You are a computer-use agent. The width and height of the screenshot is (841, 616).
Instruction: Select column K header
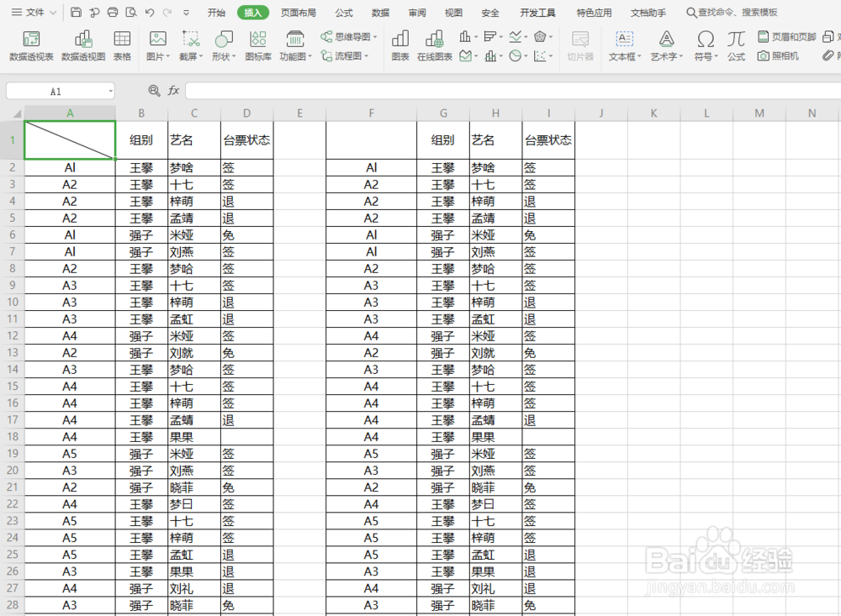tap(653, 113)
